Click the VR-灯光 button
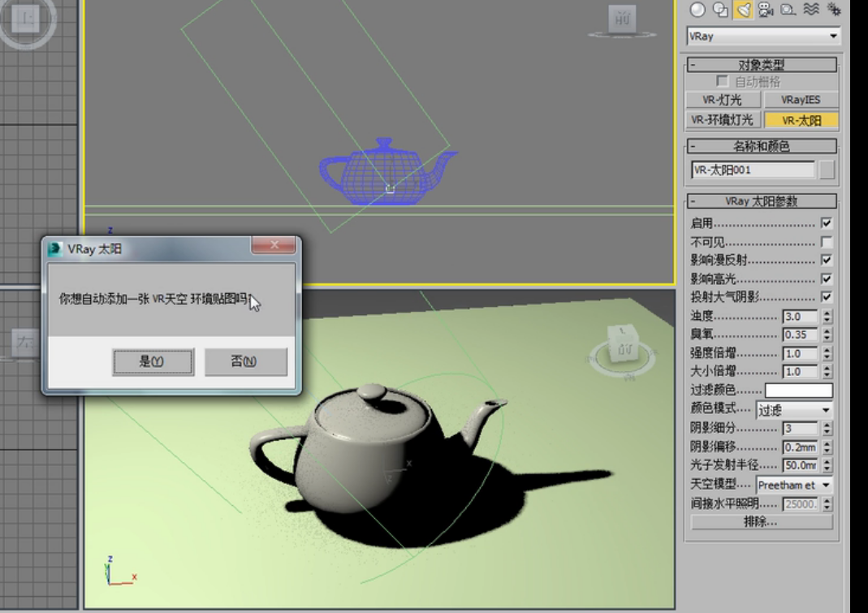The image size is (868, 613). pos(723,100)
